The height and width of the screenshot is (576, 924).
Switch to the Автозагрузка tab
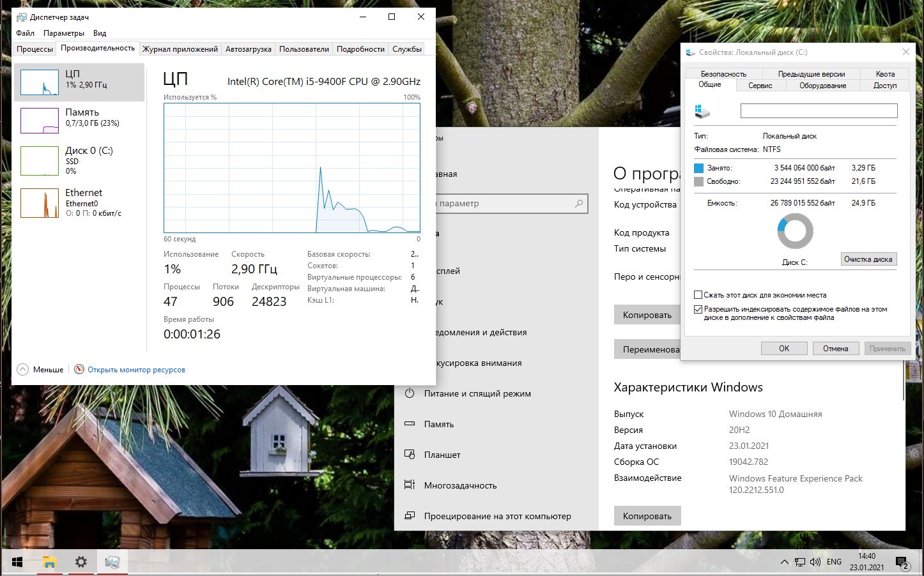(248, 49)
